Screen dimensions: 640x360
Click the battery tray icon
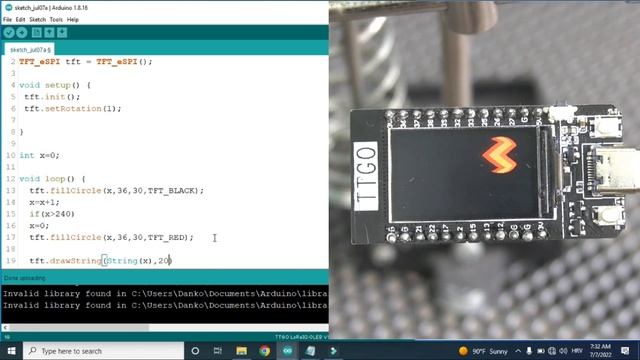pyautogui.click(x=541, y=351)
